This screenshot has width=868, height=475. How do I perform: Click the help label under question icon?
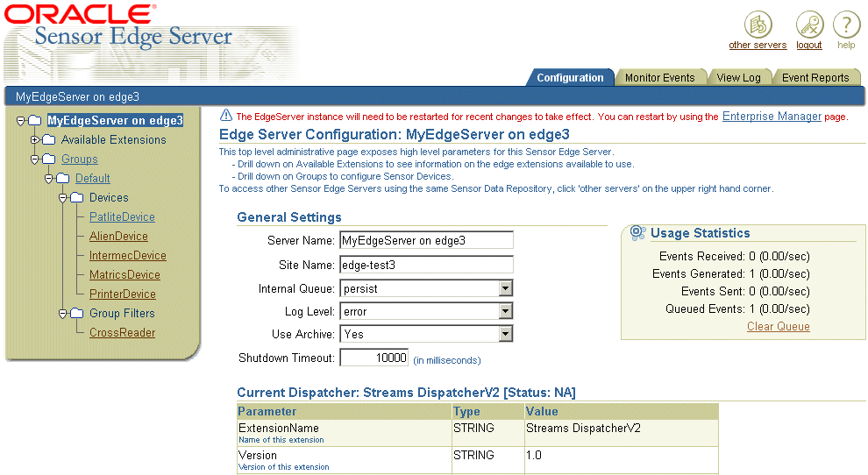(846, 45)
